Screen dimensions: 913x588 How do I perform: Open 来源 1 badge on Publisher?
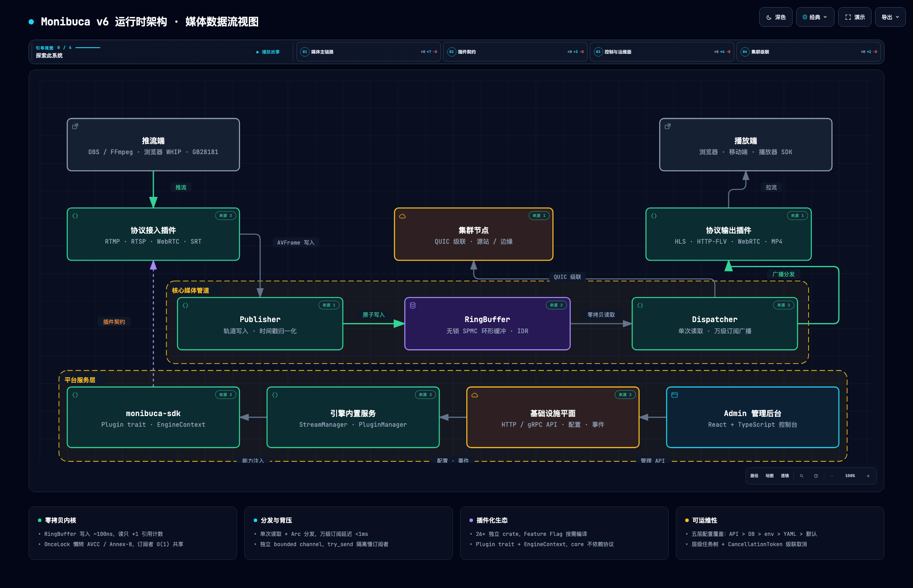tap(329, 305)
